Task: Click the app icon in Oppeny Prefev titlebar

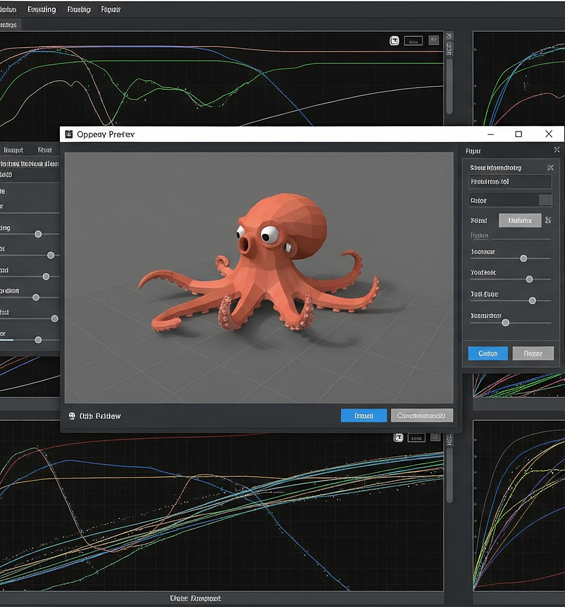Action: (x=69, y=134)
